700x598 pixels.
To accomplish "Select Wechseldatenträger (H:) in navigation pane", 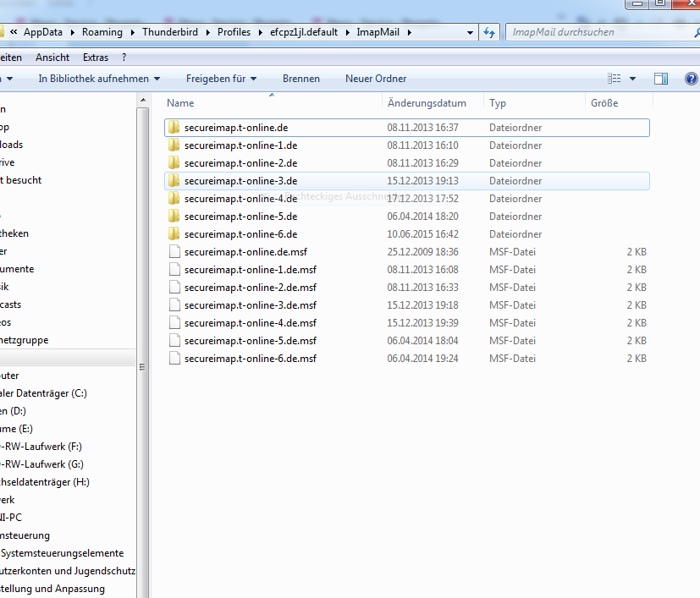I will pyautogui.click(x=45, y=482).
